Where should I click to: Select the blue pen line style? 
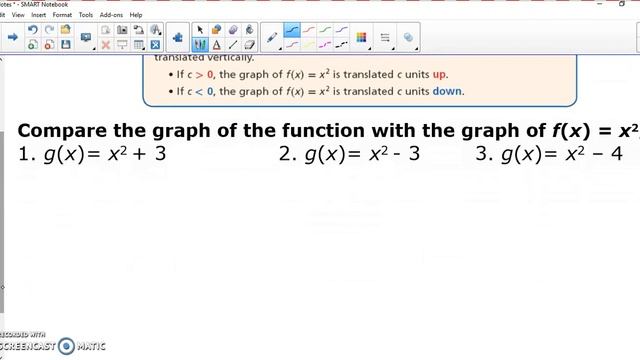(292, 30)
